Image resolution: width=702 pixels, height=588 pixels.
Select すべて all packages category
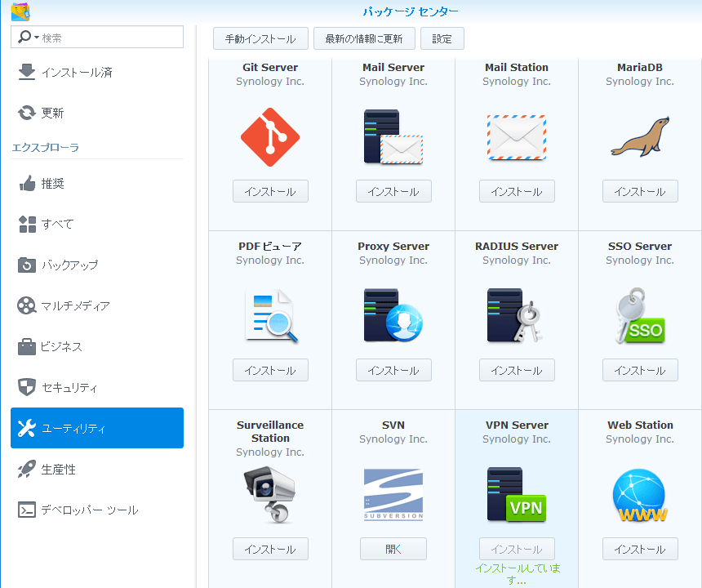point(97,224)
